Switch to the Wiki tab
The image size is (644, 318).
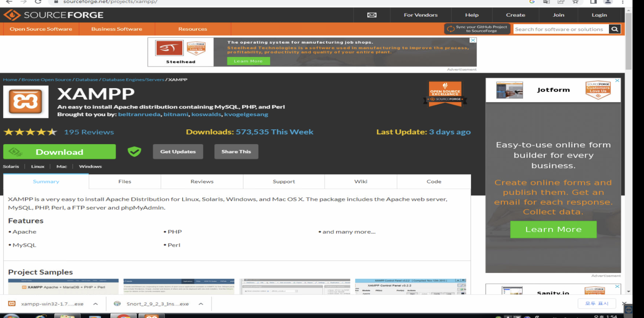pyautogui.click(x=361, y=182)
